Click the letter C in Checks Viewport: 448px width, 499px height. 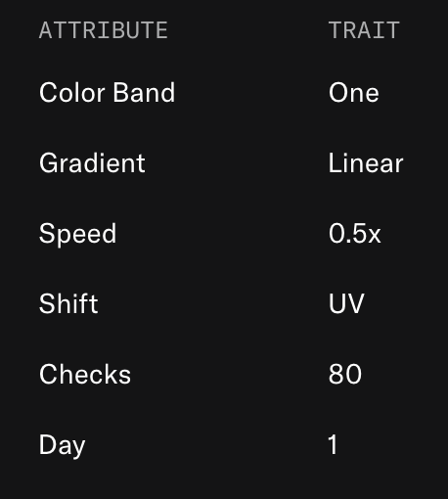tap(49, 374)
